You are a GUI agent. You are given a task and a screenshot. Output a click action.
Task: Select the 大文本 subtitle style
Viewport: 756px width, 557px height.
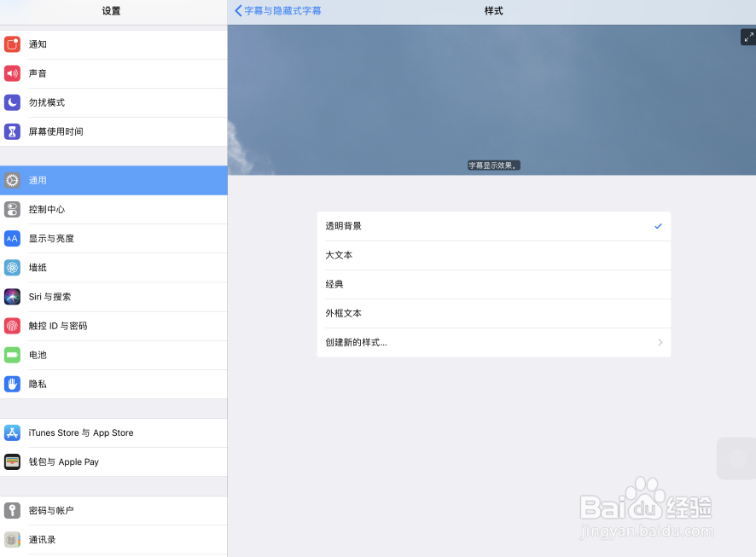coord(493,255)
